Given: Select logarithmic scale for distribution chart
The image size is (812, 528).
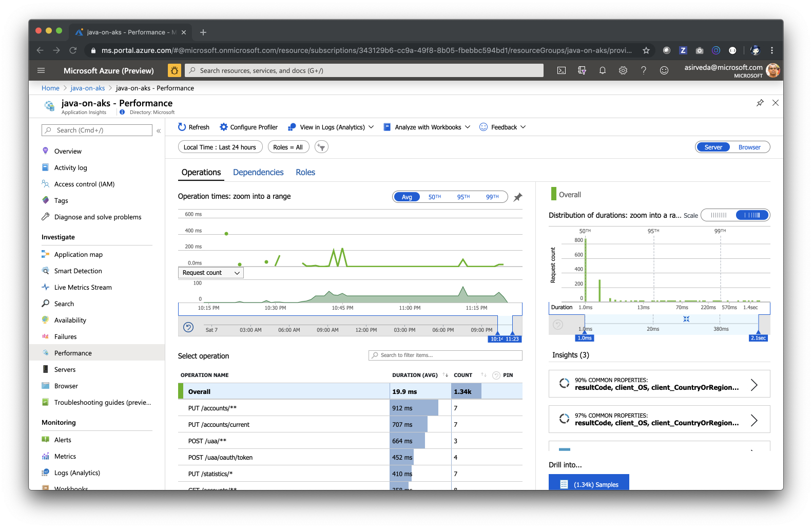Looking at the screenshot, I should click(752, 215).
